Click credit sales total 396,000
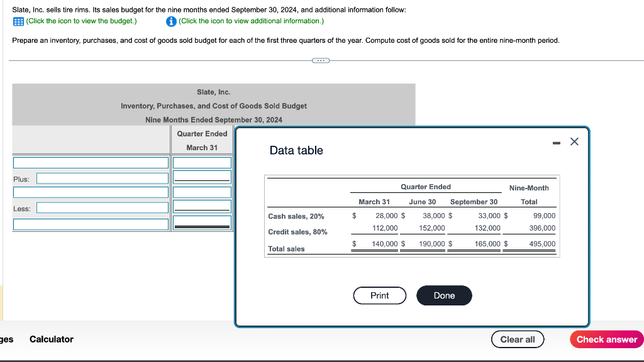The width and height of the screenshot is (644, 362). click(x=542, y=228)
